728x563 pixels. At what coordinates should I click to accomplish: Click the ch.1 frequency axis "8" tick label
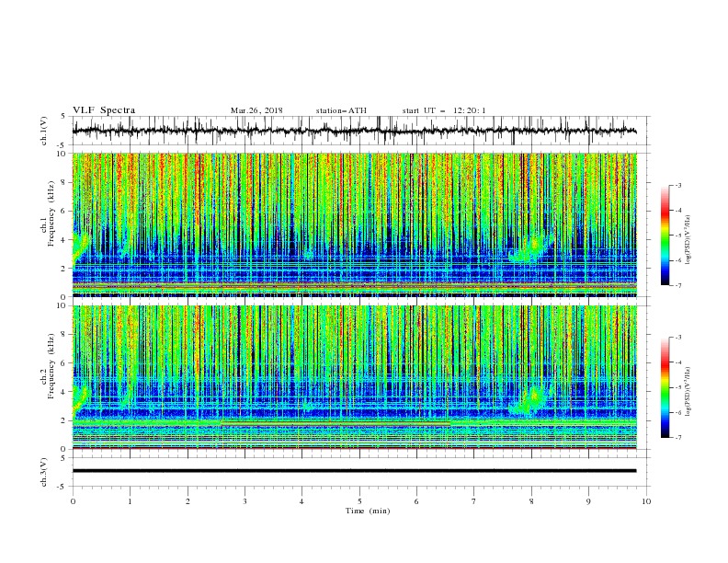pos(63,182)
